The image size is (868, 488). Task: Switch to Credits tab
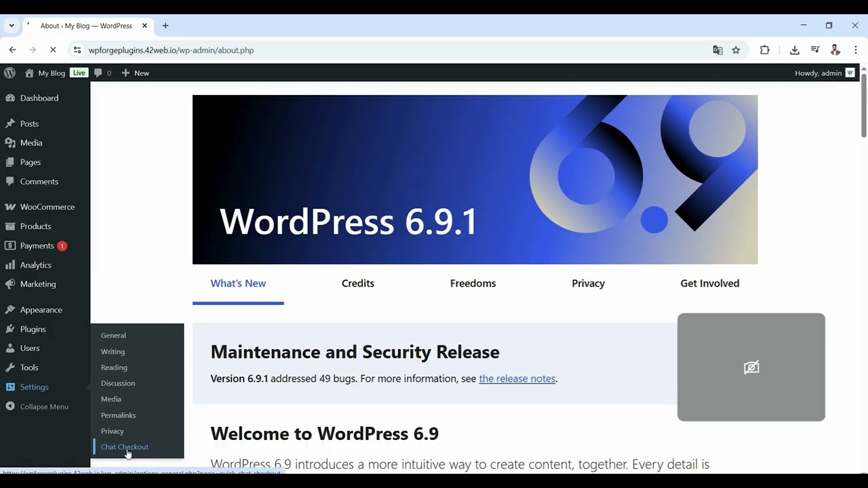tap(358, 283)
